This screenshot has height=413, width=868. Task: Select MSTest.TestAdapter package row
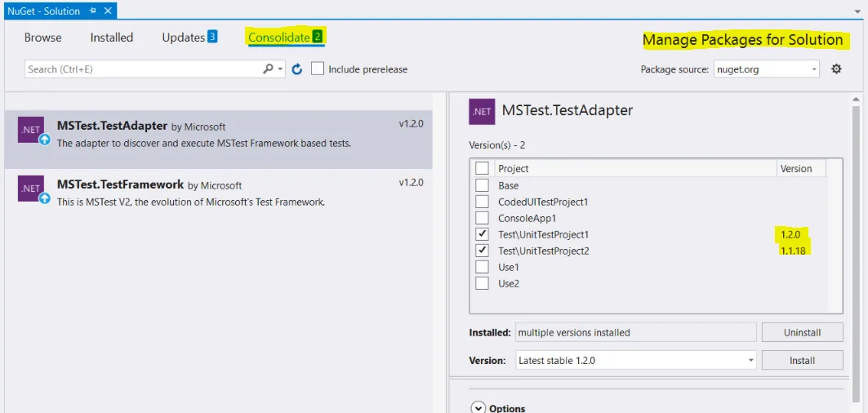pyautogui.click(x=218, y=140)
